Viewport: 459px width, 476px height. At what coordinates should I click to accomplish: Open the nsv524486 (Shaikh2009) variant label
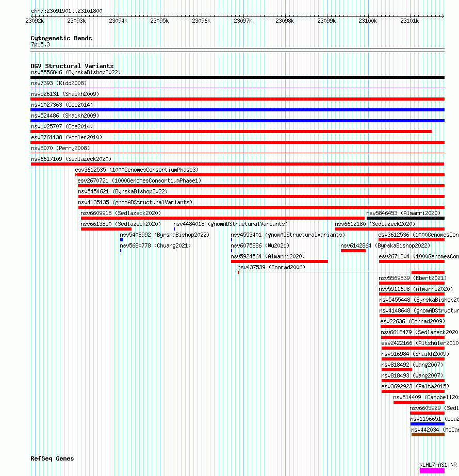(x=65, y=116)
